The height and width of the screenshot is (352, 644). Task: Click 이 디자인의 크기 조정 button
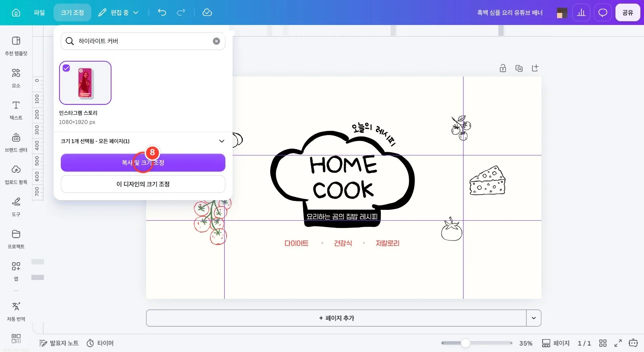point(143,184)
